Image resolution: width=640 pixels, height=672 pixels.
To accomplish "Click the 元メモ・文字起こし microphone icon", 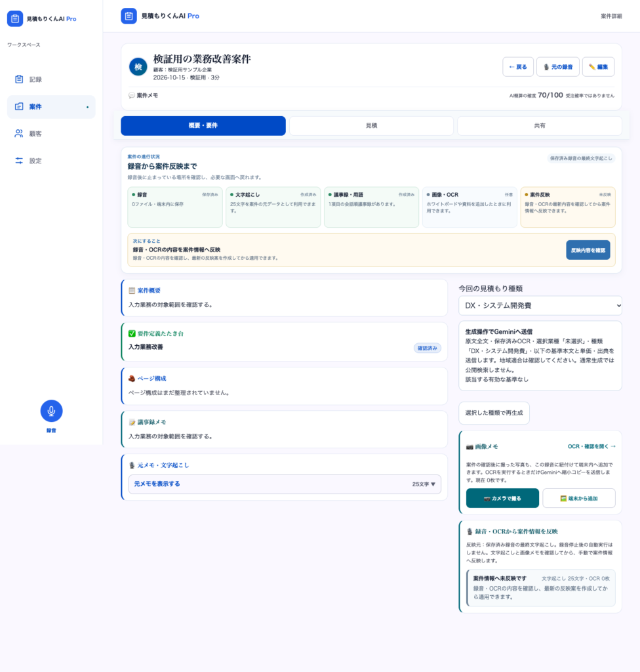I will coord(132,465).
